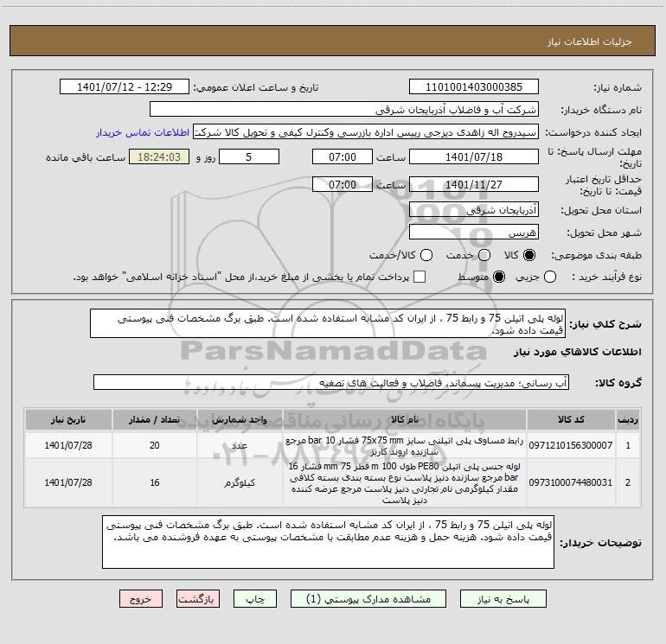
Task: Open مشاهده مدارک پیوستی (1) button
Action: tap(368, 599)
